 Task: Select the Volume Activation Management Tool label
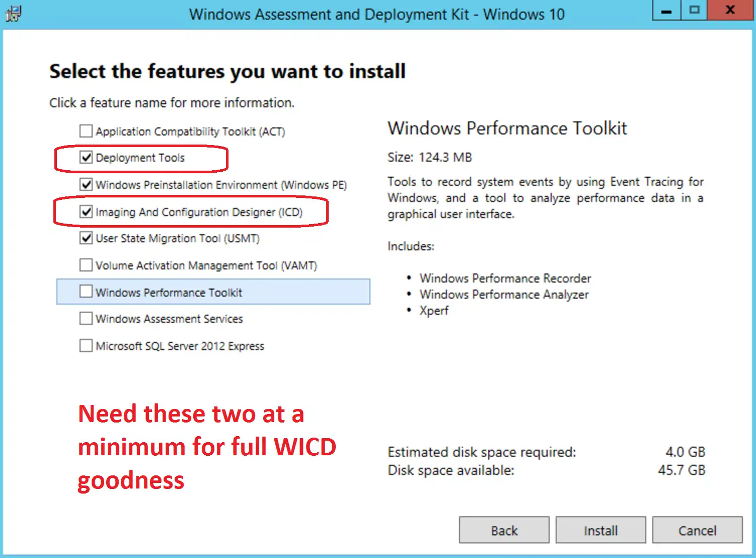pos(206,265)
